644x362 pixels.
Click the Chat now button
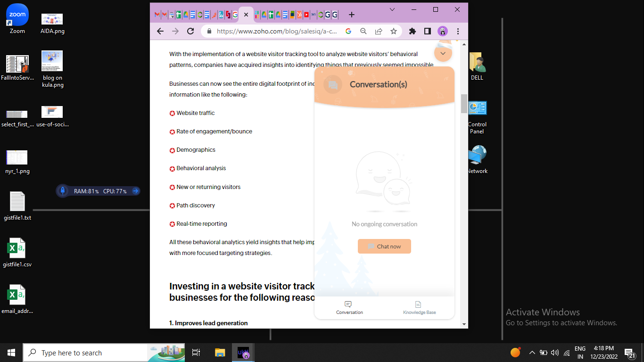coord(384,247)
